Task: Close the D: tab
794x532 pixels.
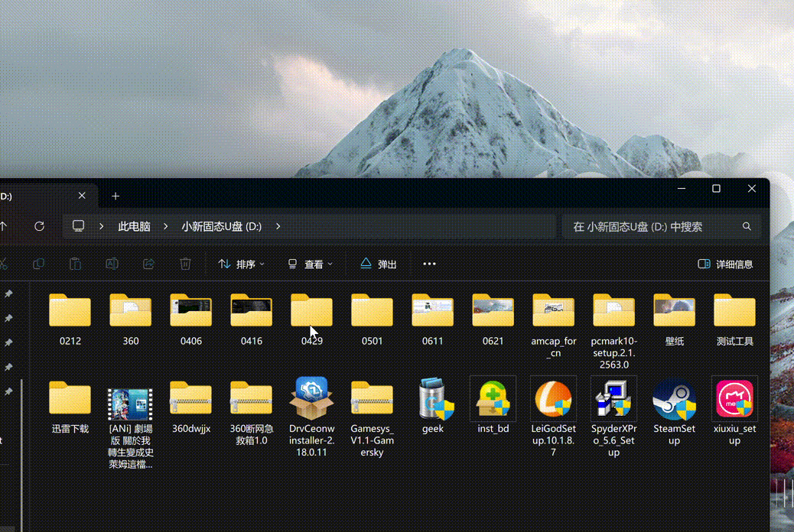Action: (82, 196)
